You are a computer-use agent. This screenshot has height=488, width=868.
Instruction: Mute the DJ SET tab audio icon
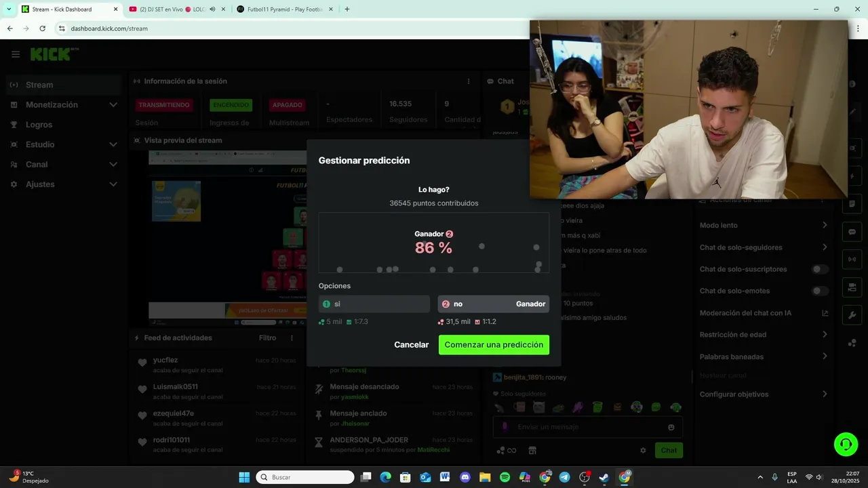click(212, 9)
